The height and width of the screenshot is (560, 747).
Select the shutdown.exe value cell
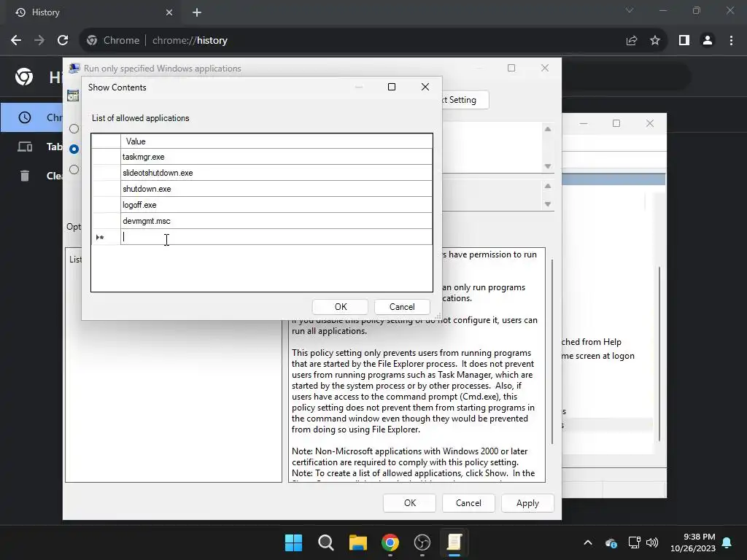[x=276, y=189]
